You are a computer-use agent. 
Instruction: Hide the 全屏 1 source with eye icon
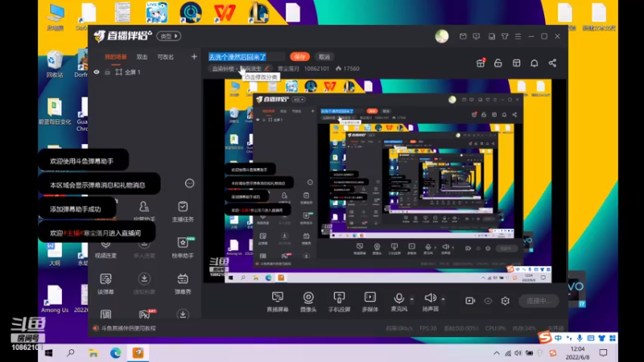click(97, 72)
